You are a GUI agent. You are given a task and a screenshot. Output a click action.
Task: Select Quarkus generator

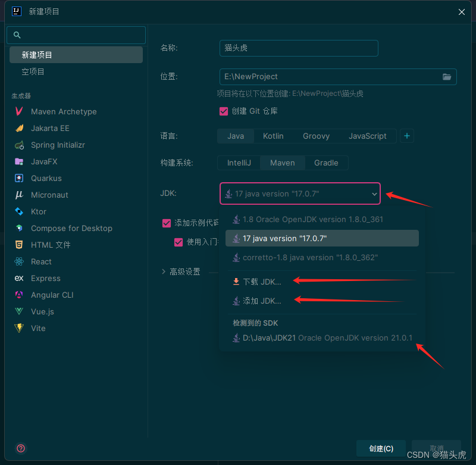point(76,178)
